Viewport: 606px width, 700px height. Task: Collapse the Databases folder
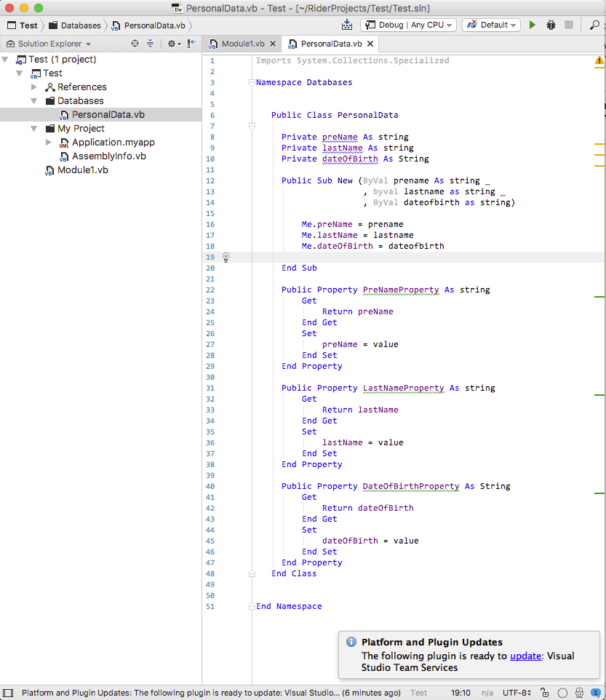point(34,101)
